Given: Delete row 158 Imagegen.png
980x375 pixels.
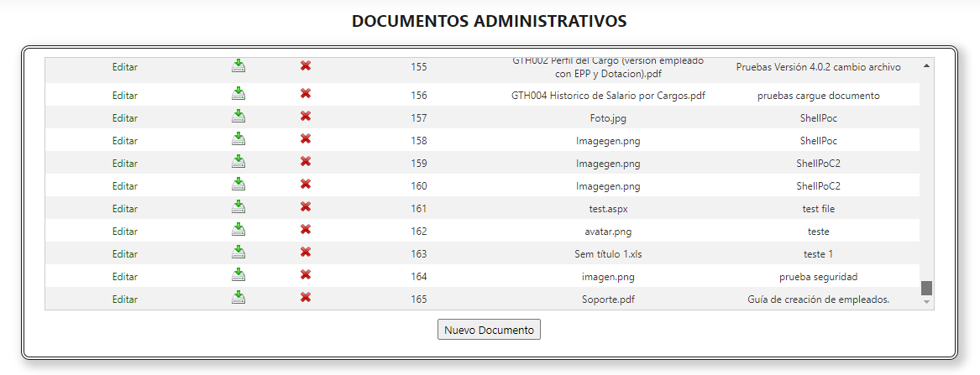Looking at the screenshot, I should pyautogui.click(x=306, y=138).
